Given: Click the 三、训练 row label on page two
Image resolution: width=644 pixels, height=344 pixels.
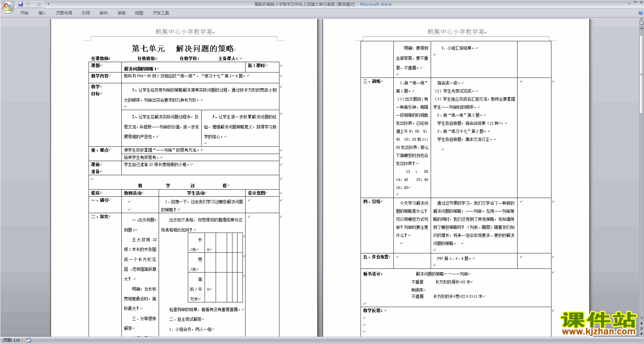Looking at the screenshot, I should point(372,82).
